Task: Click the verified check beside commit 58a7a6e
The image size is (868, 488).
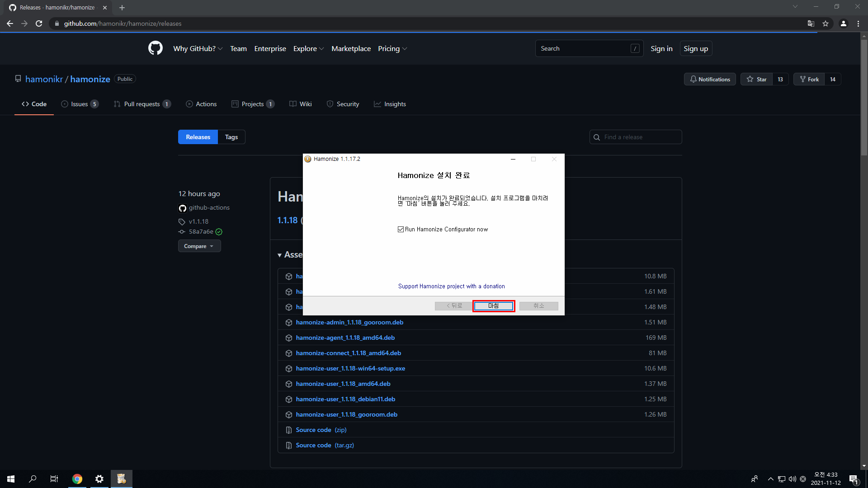Action: [x=219, y=232]
